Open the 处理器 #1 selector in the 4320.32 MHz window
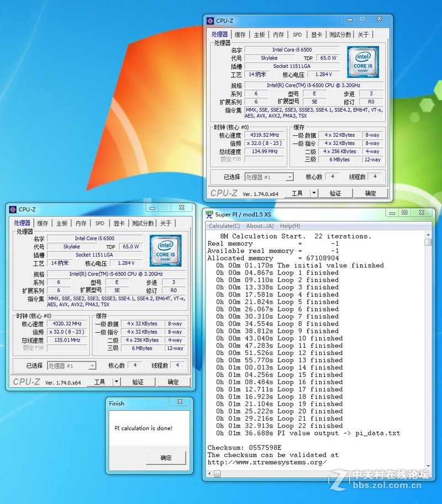Image resolution: width=442 pixels, height=504 pixels. coord(72,365)
